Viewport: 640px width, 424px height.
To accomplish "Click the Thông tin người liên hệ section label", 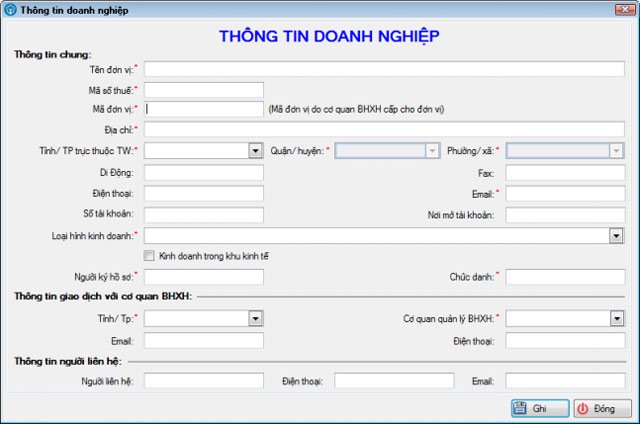I will point(68,361).
